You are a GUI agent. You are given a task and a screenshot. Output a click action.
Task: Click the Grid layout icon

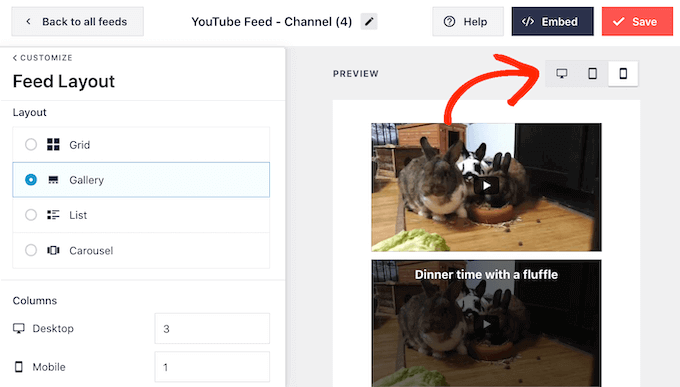tap(53, 144)
